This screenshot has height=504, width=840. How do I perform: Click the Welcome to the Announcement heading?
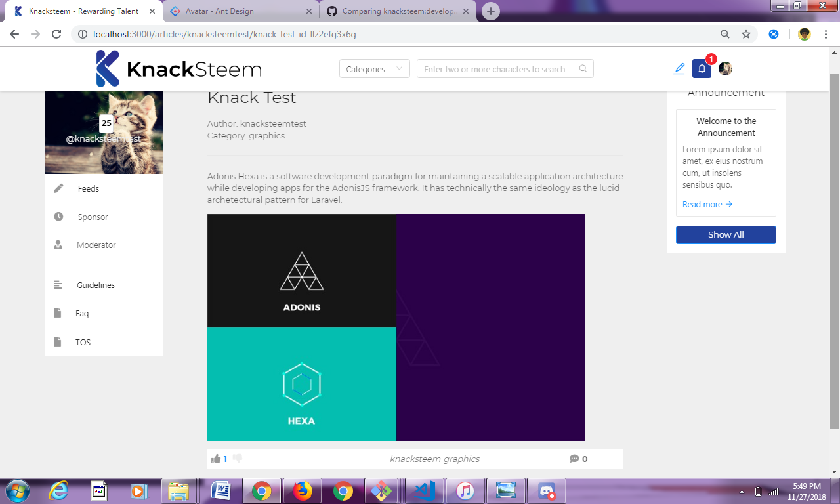726,127
